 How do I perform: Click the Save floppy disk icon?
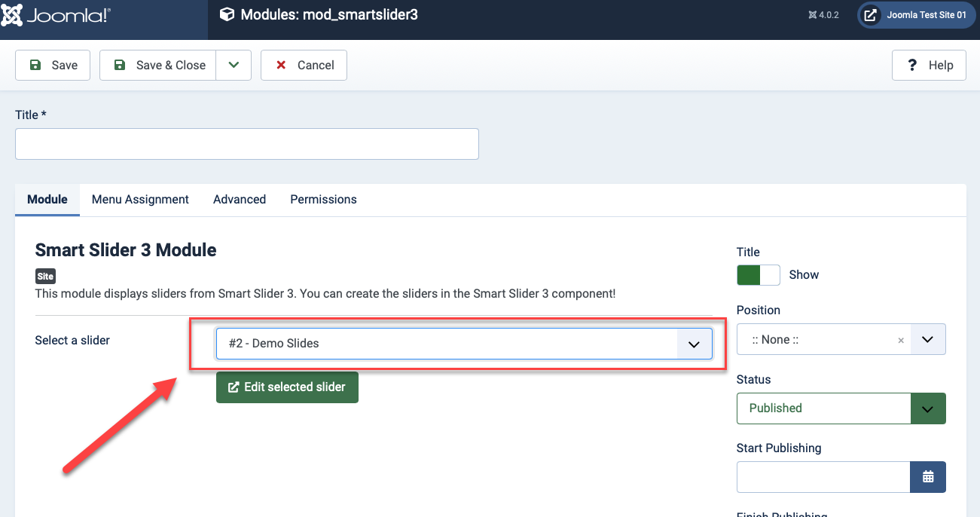[x=35, y=66]
